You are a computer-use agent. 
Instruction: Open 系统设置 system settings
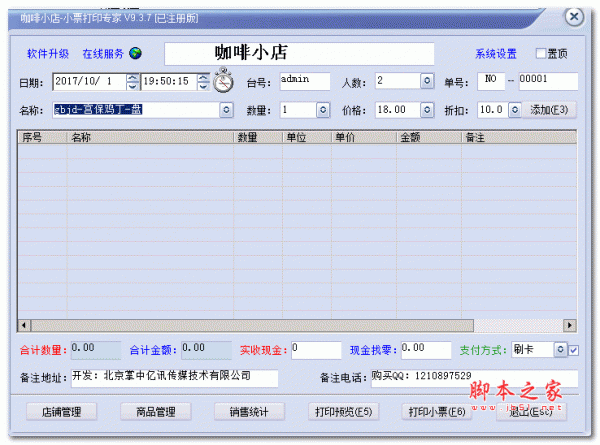tap(496, 54)
